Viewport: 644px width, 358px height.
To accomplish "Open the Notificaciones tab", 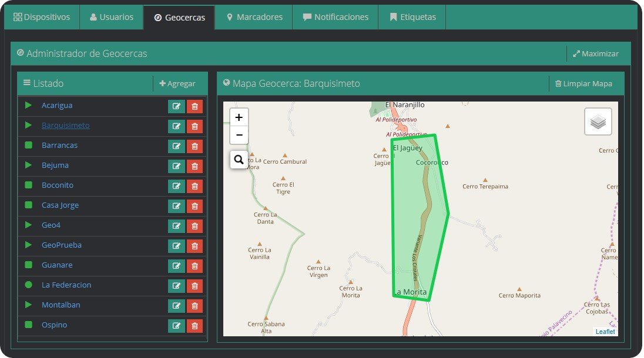I will (x=336, y=17).
